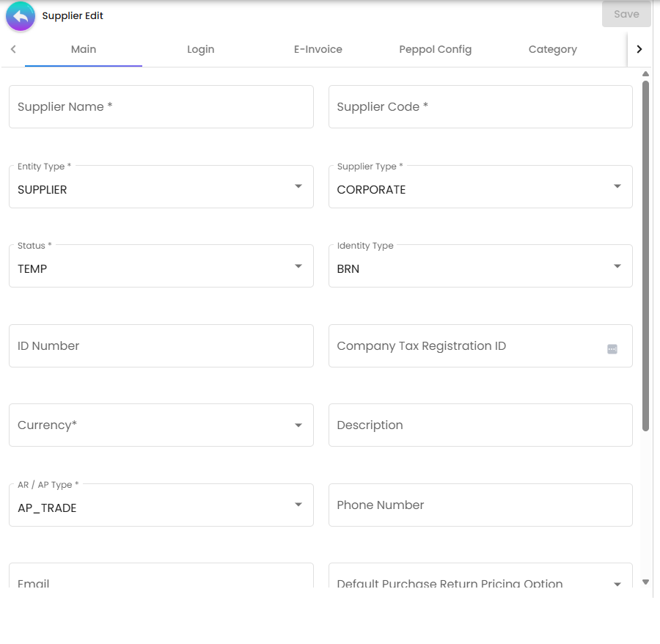Select the Peppol Config tab
Image resolution: width=660 pixels, height=644 pixels.
click(x=435, y=49)
